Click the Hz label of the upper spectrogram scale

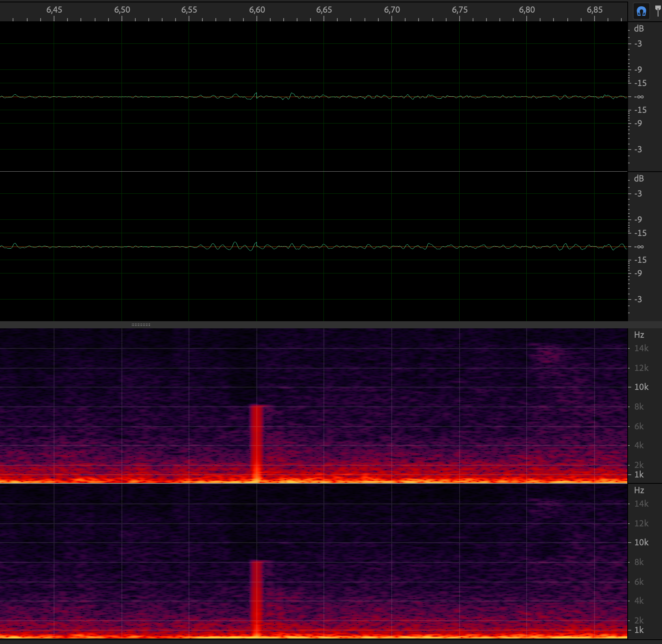tap(639, 335)
